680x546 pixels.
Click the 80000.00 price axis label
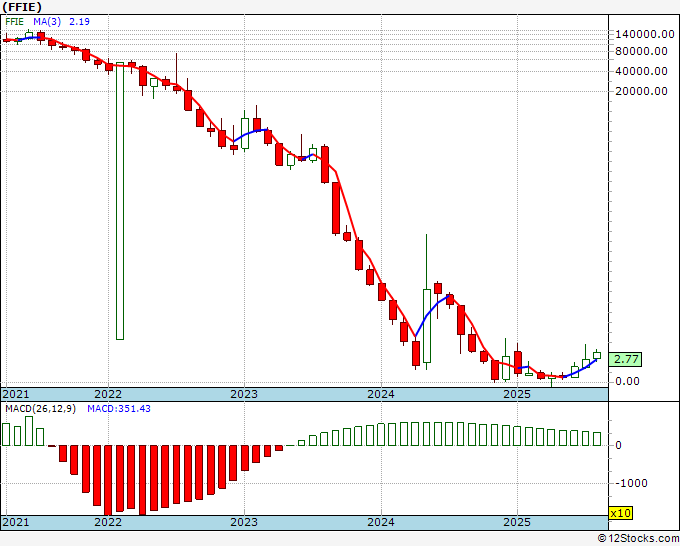pos(641,51)
